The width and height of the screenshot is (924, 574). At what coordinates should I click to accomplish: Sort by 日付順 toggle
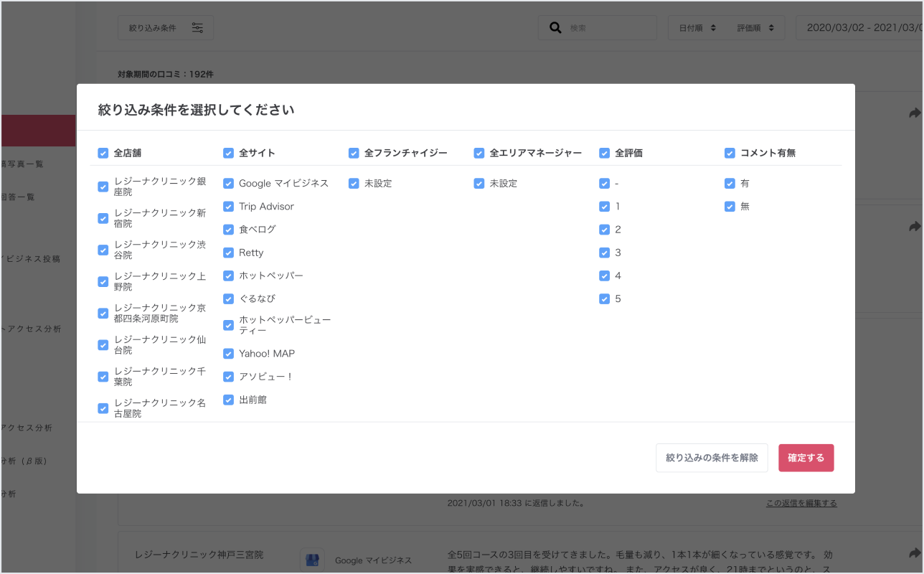point(697,28)
